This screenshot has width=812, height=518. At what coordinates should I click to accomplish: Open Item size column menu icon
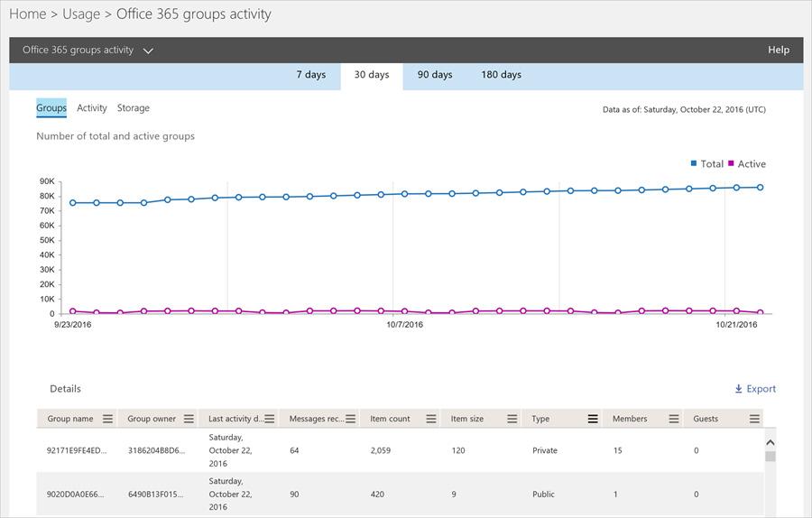[512, 419]
